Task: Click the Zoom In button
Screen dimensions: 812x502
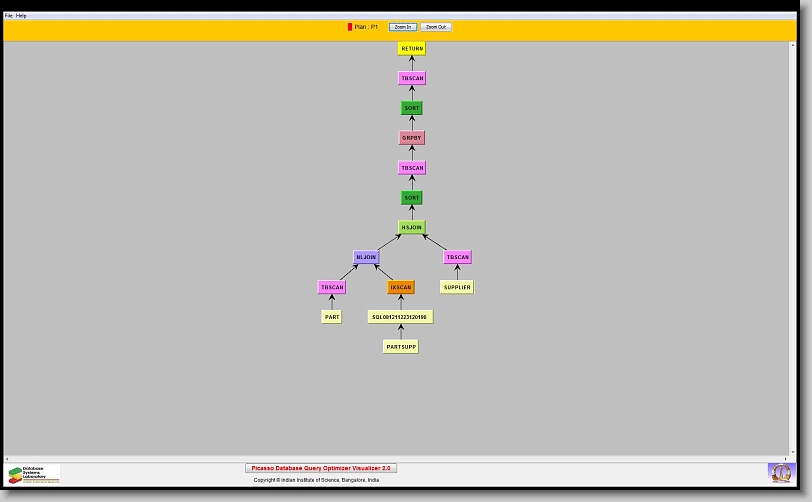Action: pyautogui.click(x=403, y=27)
